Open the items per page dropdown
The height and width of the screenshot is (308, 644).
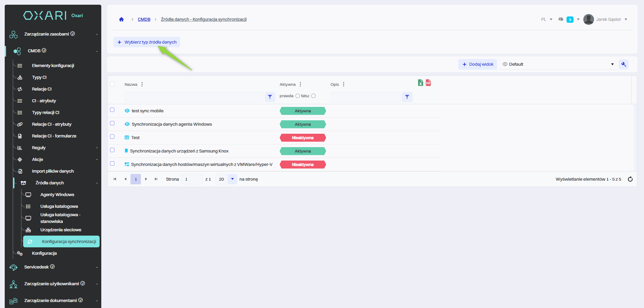pyautogui.click(x=232, y=179)
